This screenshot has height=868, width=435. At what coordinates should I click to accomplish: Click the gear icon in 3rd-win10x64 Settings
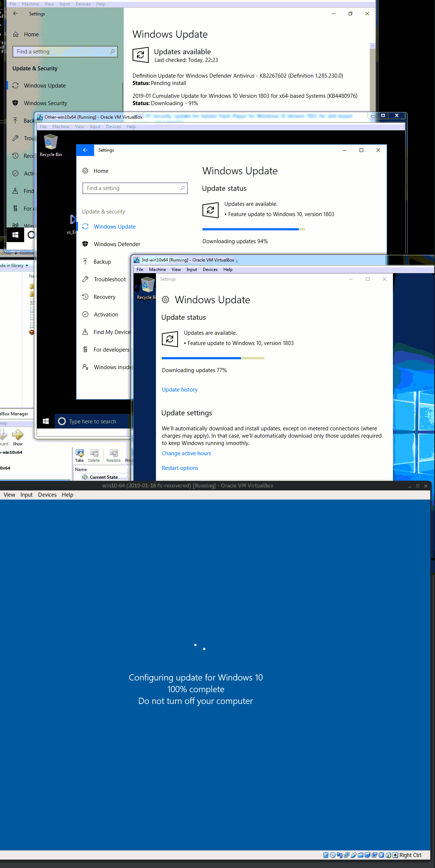[166, 300]
